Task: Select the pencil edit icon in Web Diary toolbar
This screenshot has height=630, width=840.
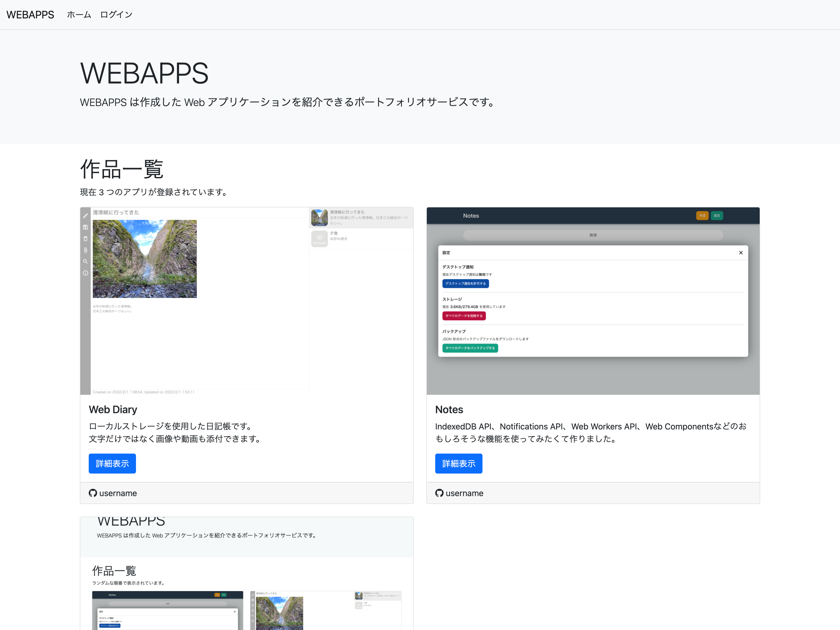Action: click(x=85, y=216)
